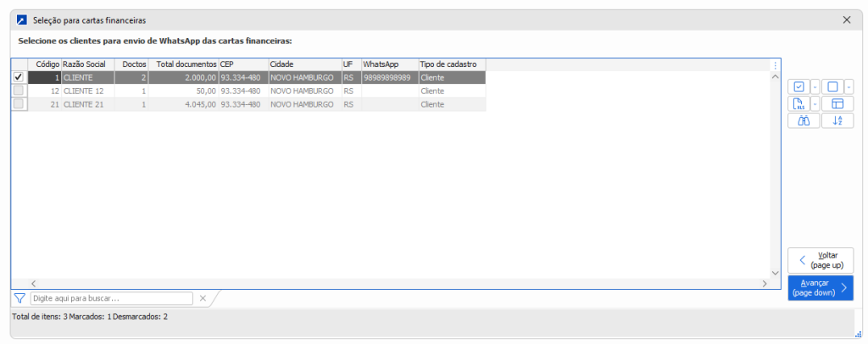
Task: Click the vertical scrollbar down arrow
Action: point(775,273)
